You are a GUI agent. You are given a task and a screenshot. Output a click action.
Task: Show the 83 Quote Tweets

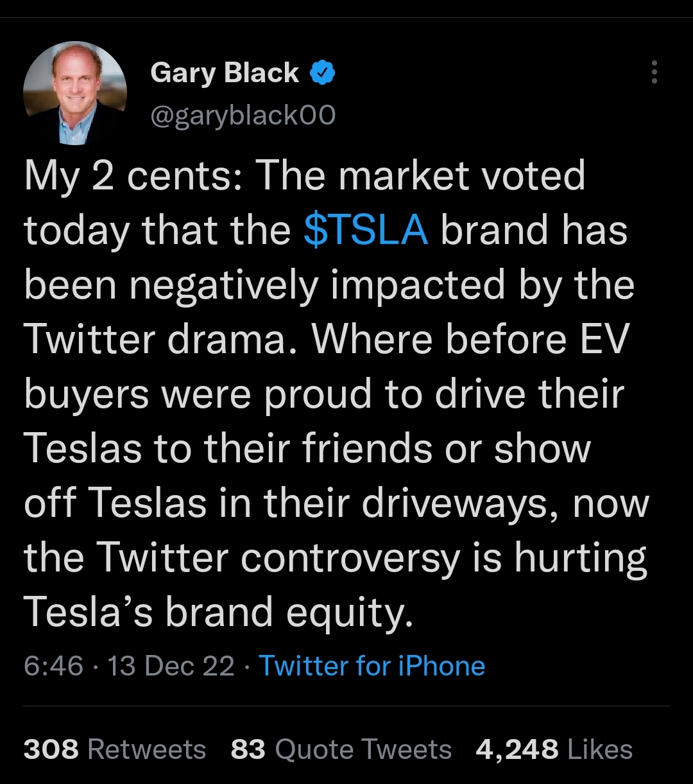coord(341,749)
